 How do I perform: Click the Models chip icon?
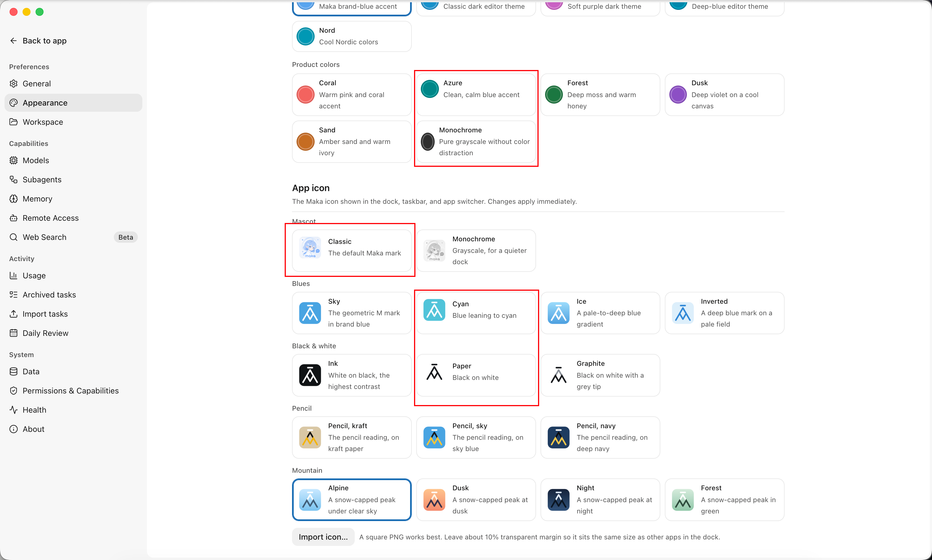(x=14, y=160)
